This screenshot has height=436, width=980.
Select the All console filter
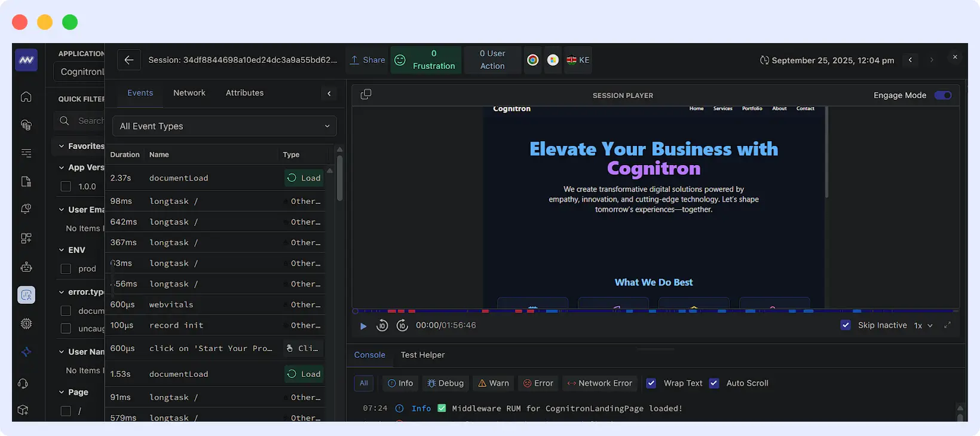point(364,383)
